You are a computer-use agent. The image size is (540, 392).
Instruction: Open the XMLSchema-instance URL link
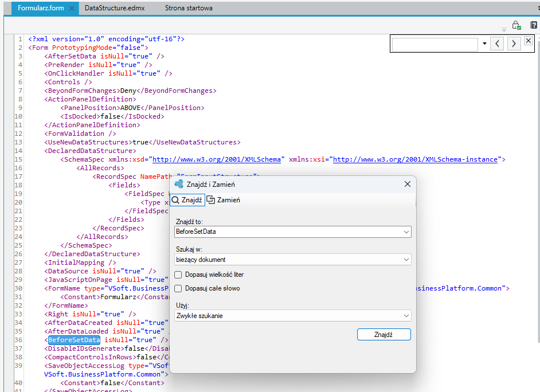416,159
